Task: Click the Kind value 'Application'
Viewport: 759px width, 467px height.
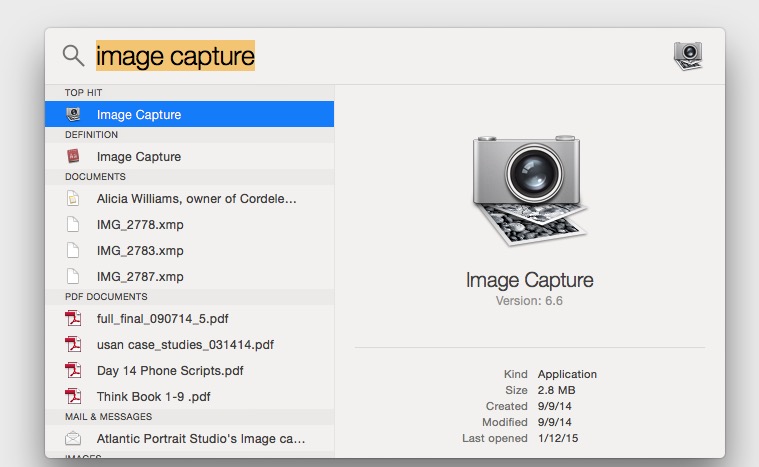Action: [x=567, y=374]
